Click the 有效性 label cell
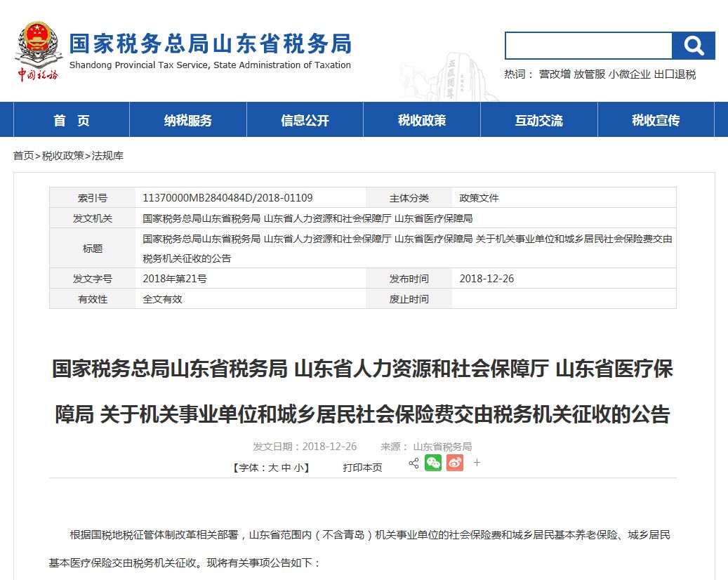Screen dimensions: 728x580 point(93,299)
